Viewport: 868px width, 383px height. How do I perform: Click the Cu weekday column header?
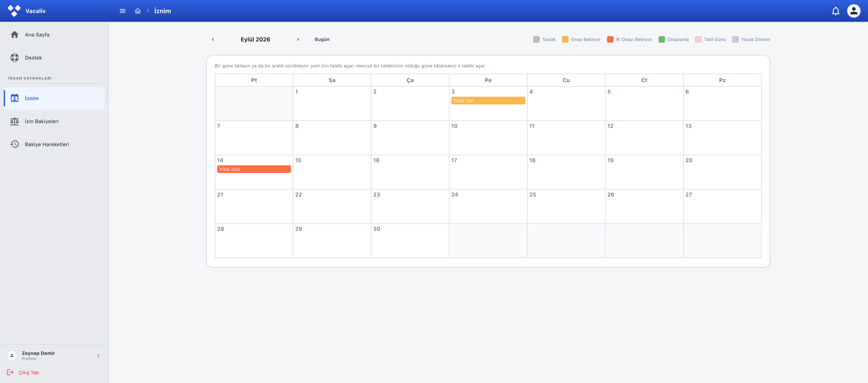click(x=566, y=80)
